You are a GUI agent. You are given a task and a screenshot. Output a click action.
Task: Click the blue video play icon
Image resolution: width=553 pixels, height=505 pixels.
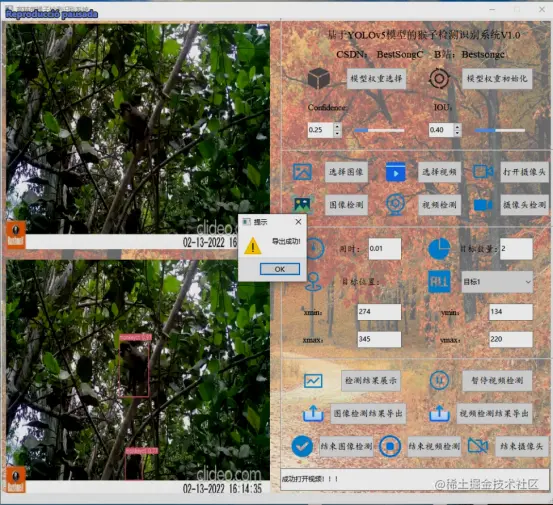396,172
